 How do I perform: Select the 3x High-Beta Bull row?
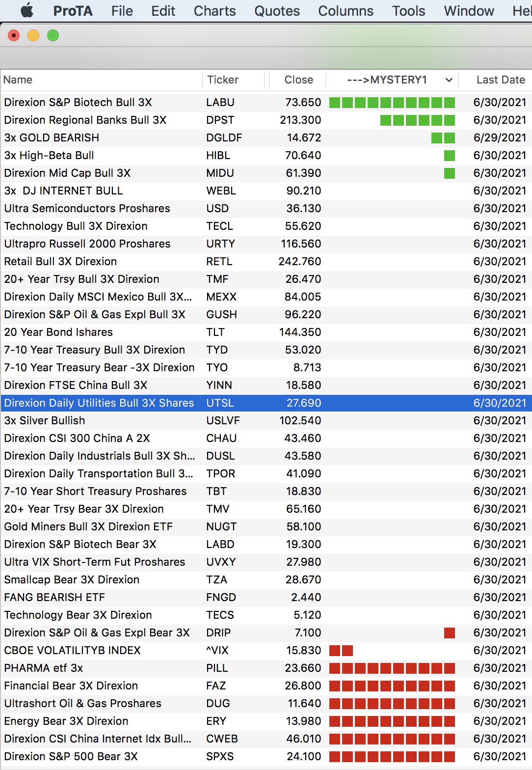click(x=266, y=155)
